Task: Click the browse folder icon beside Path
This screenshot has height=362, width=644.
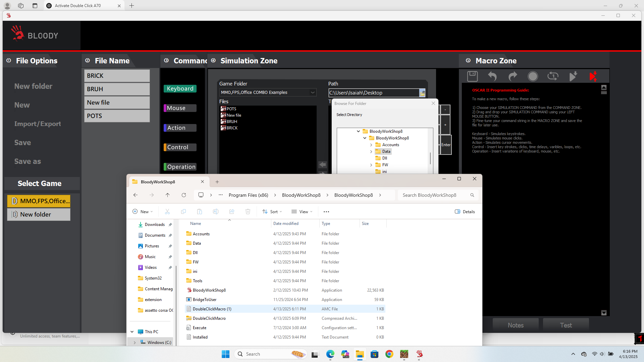Action: (422, 93)
